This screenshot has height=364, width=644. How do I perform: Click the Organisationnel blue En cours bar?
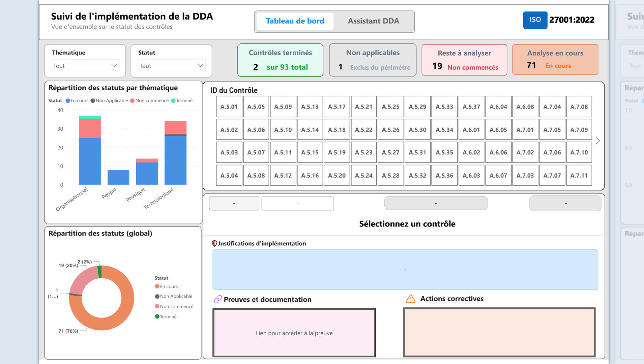coord(90,161)
